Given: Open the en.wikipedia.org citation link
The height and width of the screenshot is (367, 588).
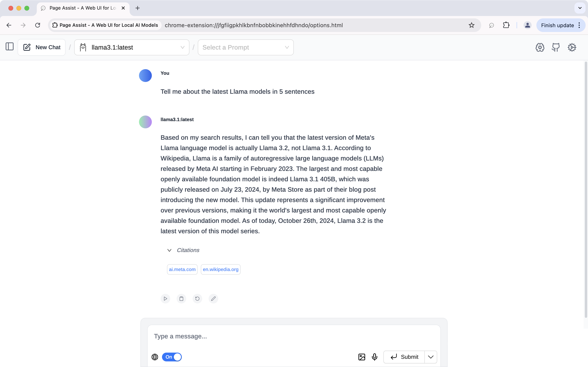Looking at the screenshot, I should [221, 269].
